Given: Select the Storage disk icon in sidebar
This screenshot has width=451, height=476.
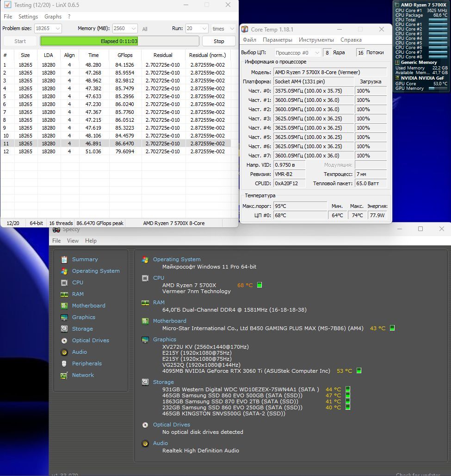Looking at the screenshot, I should tap(64, 329).
